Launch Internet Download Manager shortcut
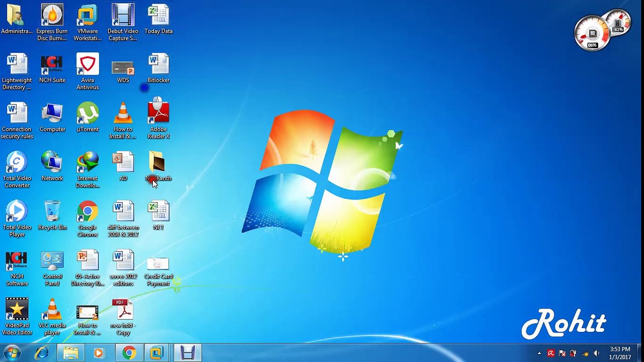The height and width of the screenshot is (362, 644). (x=88, y=170)
